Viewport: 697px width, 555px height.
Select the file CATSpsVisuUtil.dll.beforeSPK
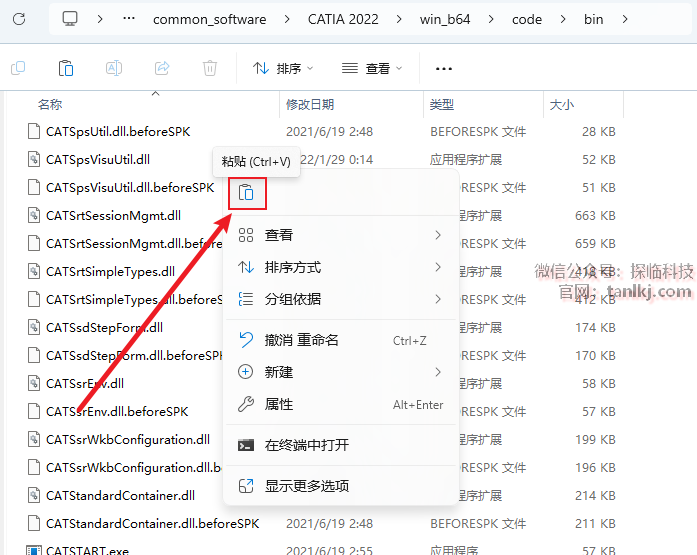coord(130,188)
